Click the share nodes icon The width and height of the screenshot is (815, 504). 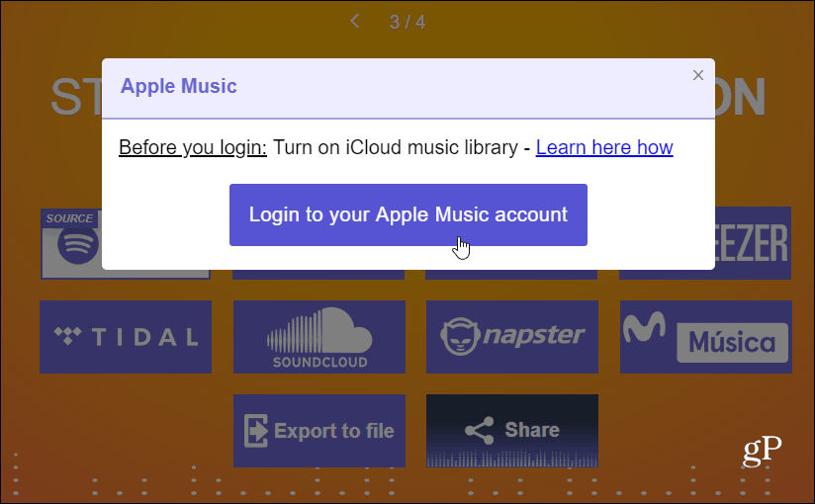(x=480, y=430)
